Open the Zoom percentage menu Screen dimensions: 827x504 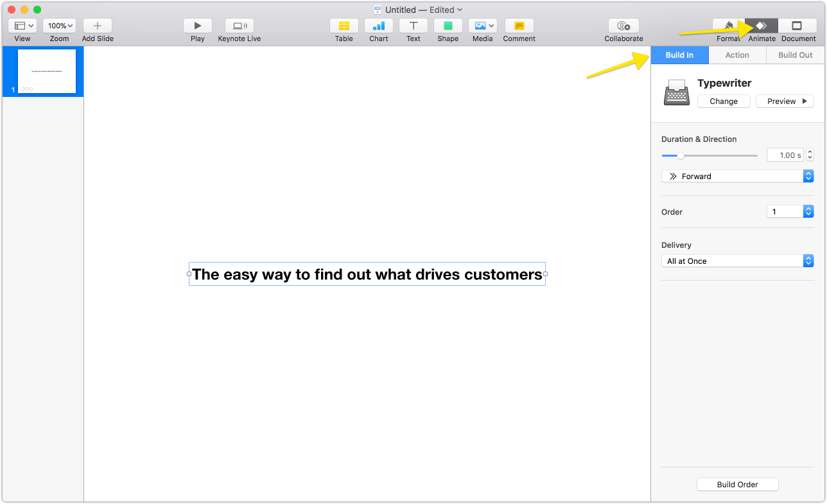(x=60, y=26)
